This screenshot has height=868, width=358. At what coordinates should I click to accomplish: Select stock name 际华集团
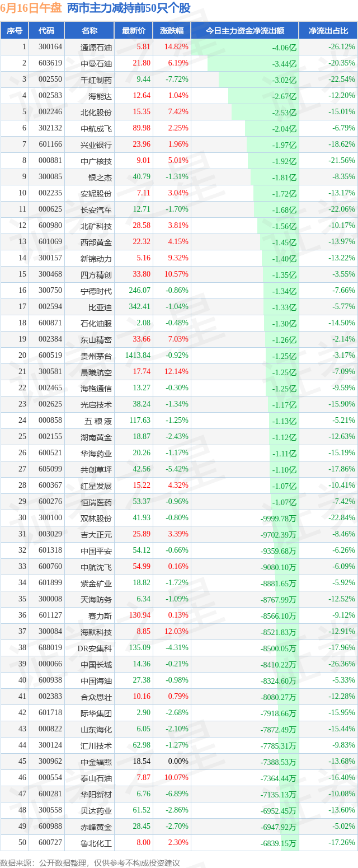(x=96, y=713)
